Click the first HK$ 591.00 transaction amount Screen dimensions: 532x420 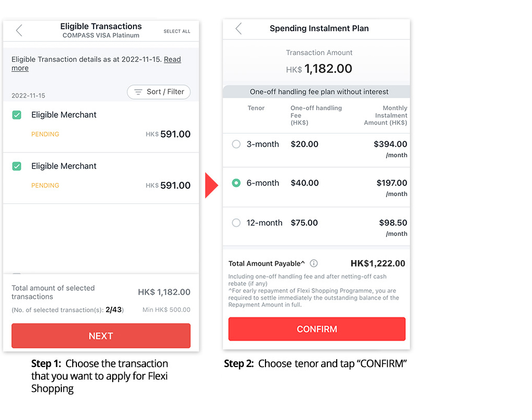(168, 134)
